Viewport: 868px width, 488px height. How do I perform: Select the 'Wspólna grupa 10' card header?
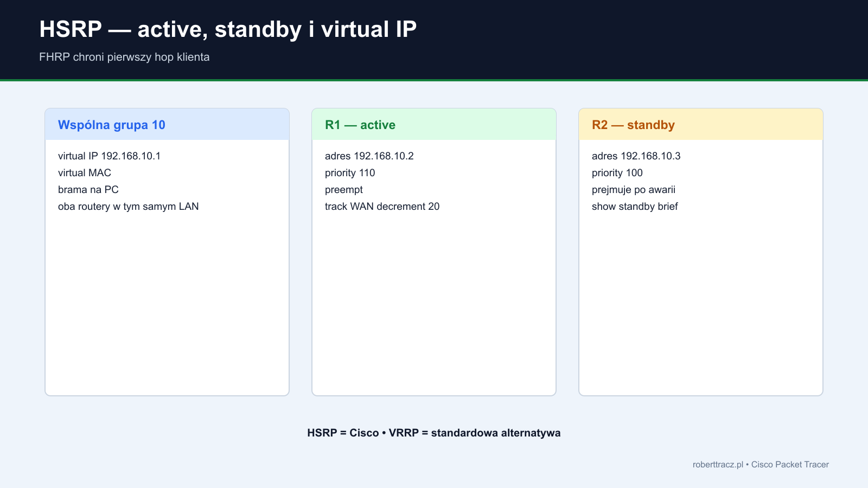pyautogui.click(x=167, y=125)
